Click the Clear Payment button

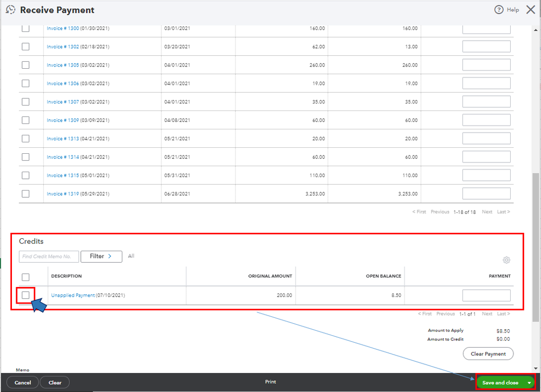click(x=488, y=354)
